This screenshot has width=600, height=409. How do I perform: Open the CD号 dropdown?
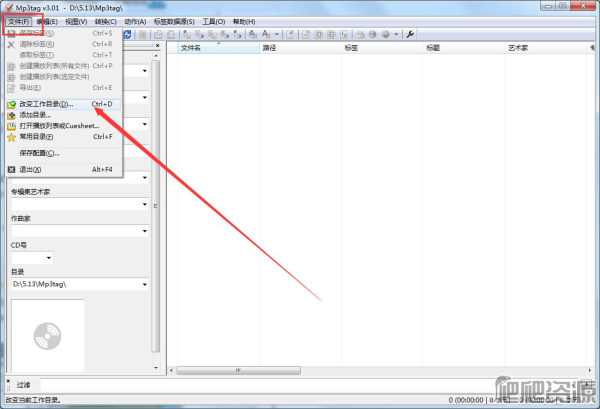point(48,258)
